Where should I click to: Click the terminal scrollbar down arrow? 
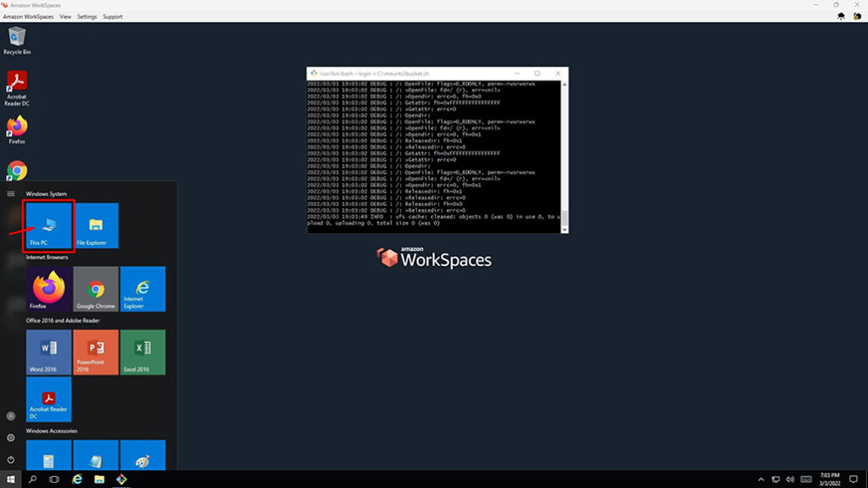565,230
